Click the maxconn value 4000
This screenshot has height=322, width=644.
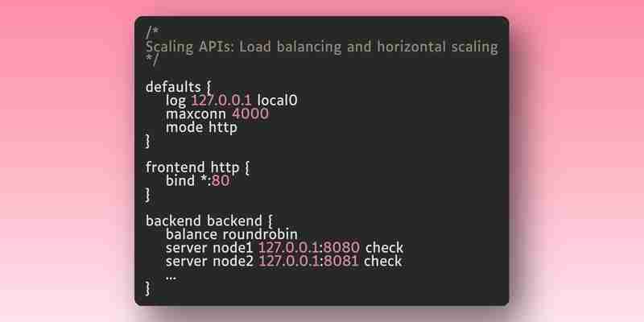click(x=250, y=114)
